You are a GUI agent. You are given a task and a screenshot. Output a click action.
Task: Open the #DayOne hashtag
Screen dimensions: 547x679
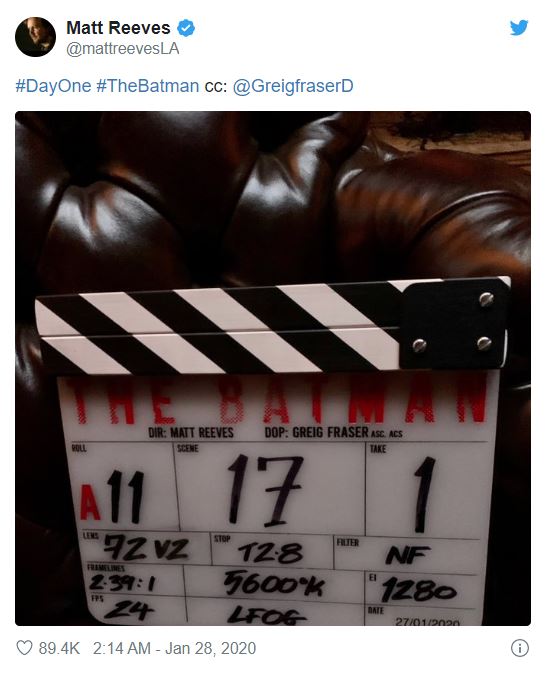[x=53, y=86]
